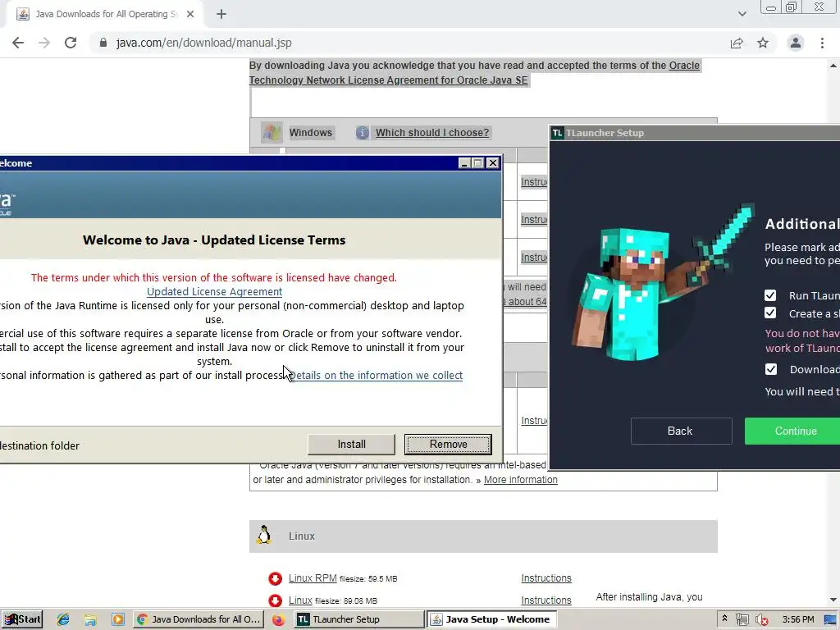Switch to Java Downloads Chrome taskbar item
Image resolution: width=840 pixels, height=630 pixels.
click(x=199, y=619)
